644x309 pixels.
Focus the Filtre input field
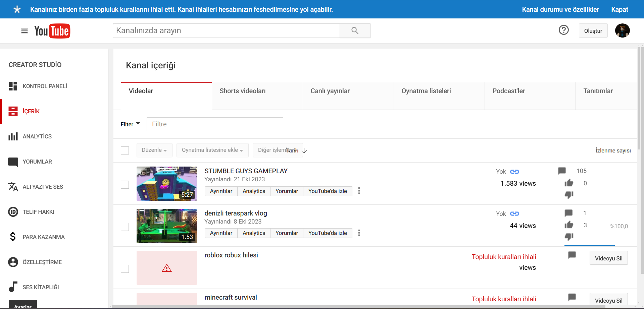pyautogui.click(x=215, y=124)
